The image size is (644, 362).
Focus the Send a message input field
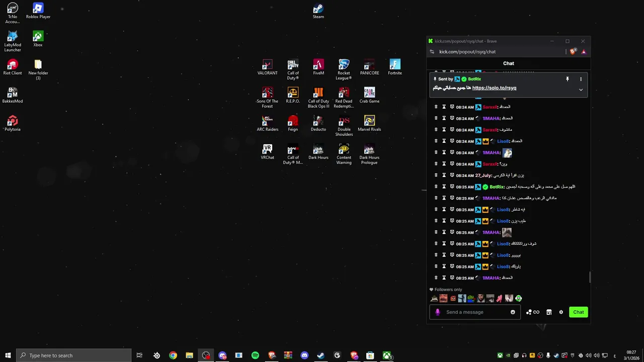[x=476, y=312]
